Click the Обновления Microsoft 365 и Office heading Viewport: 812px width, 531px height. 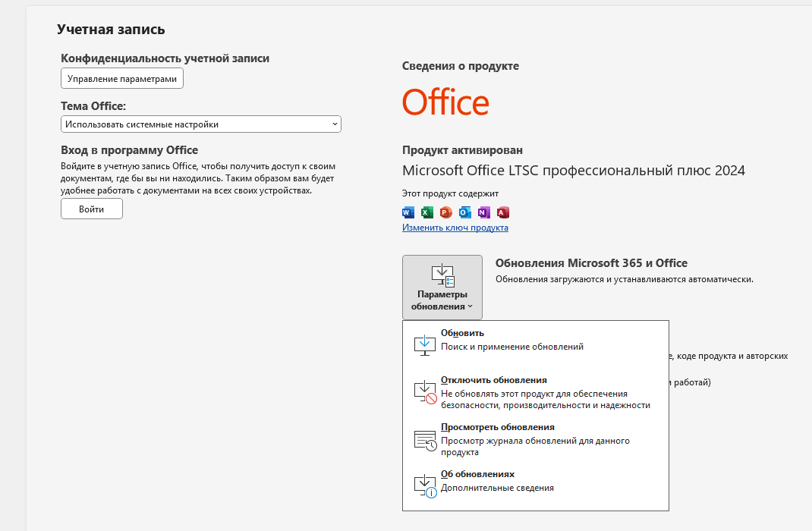tap(591, 263)
